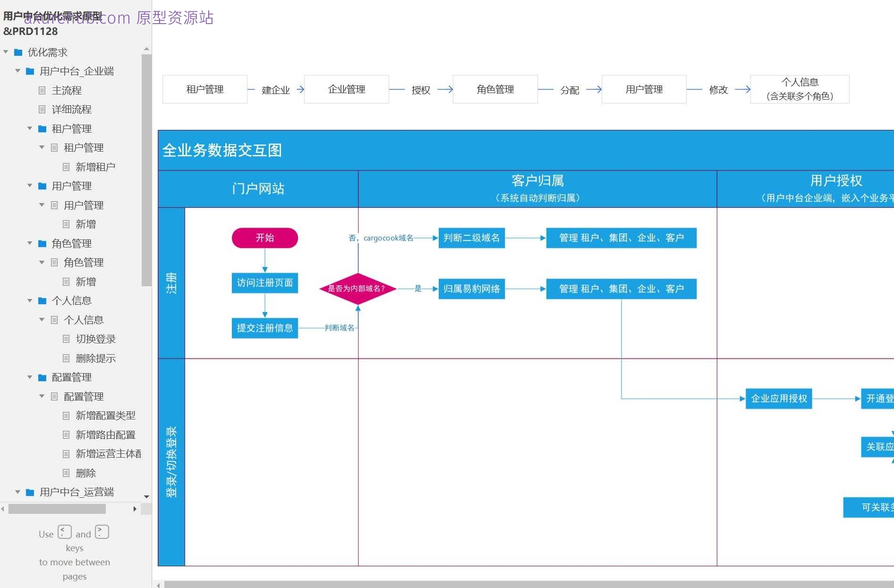Click the 删除 page icon

click(66, 473)
